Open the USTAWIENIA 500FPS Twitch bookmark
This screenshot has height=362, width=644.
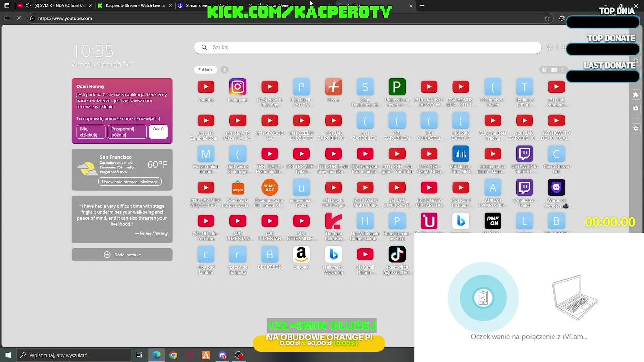(x=524, y=154)
